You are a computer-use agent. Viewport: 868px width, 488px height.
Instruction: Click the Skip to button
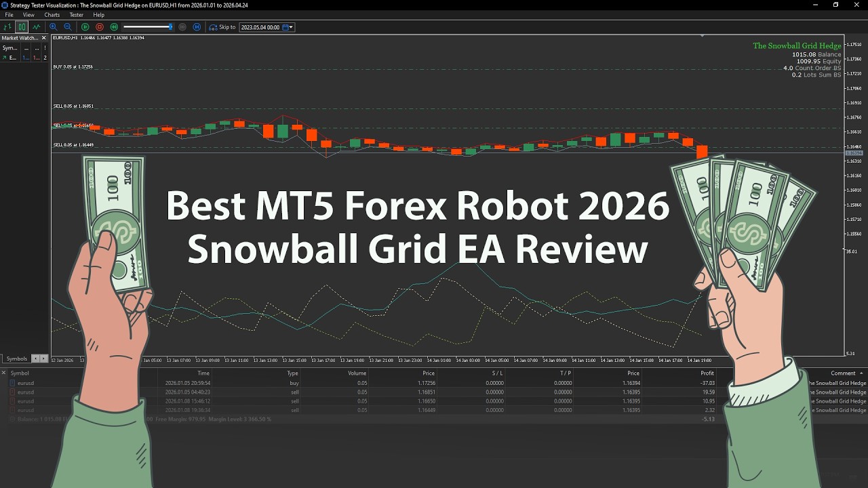[222, 27]
